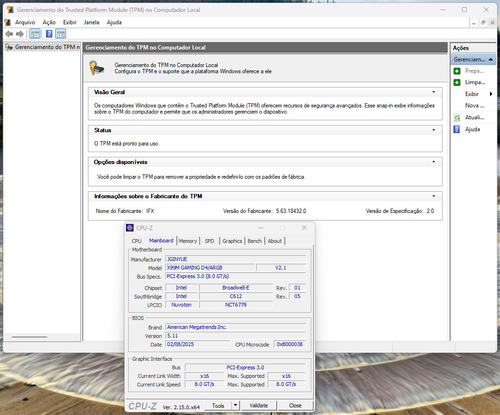Viewport: 500px width, 415px height.
Task: Click the Ações pane header
Action: coord(473,48)
